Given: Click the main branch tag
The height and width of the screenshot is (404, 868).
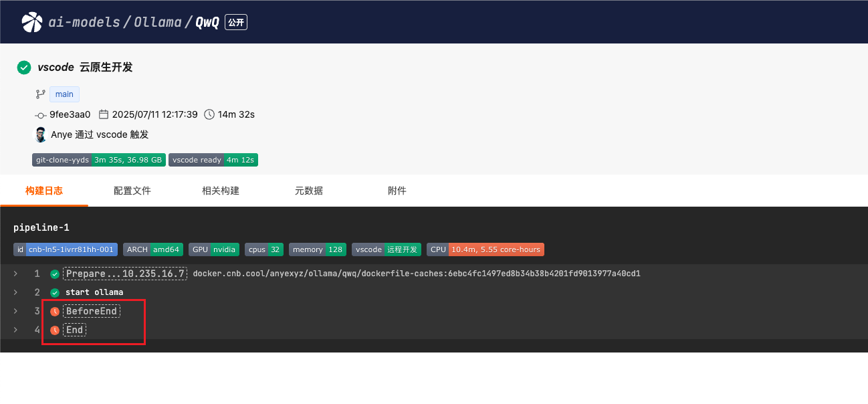Looking at the screenshot, I should pyautogui.click(x=64, y=94).
